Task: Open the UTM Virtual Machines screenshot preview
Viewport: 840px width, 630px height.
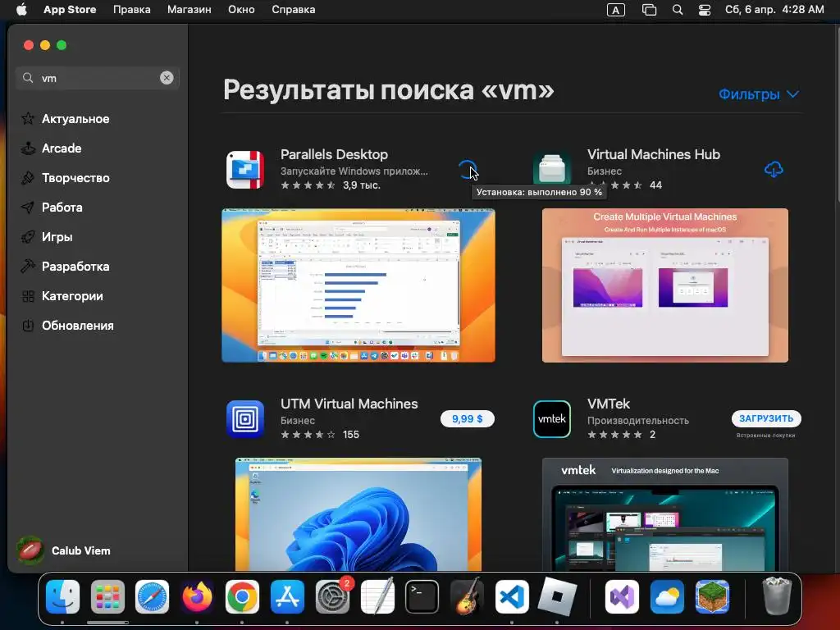Action: pos(358,514)
